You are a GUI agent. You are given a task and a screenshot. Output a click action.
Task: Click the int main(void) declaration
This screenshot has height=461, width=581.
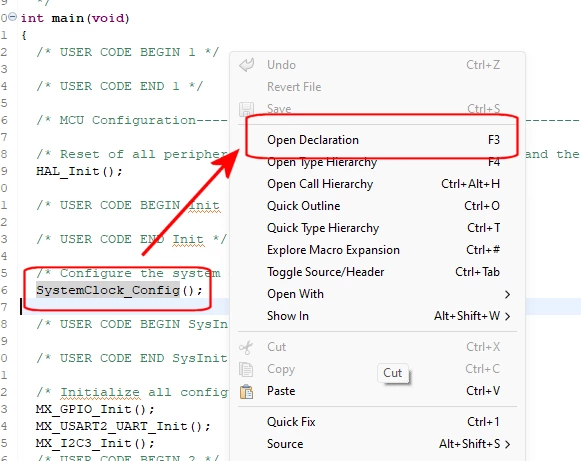click(75, 18)
